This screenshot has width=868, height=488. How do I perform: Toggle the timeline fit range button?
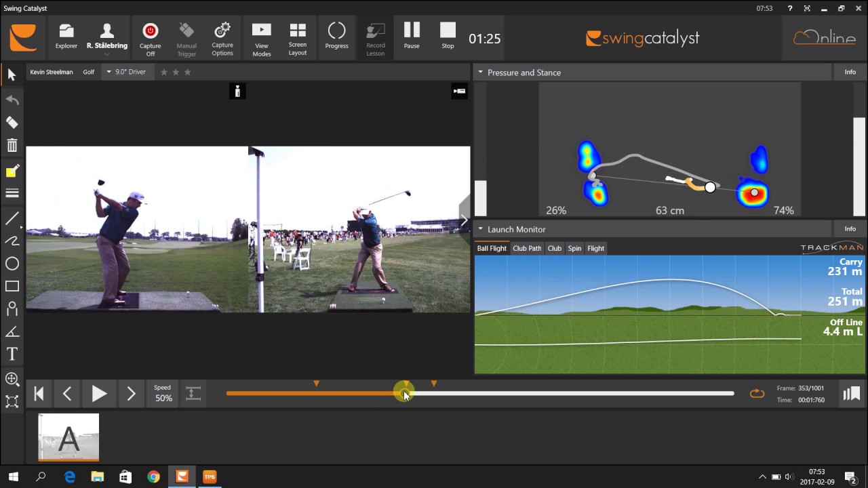click(193, 393)
